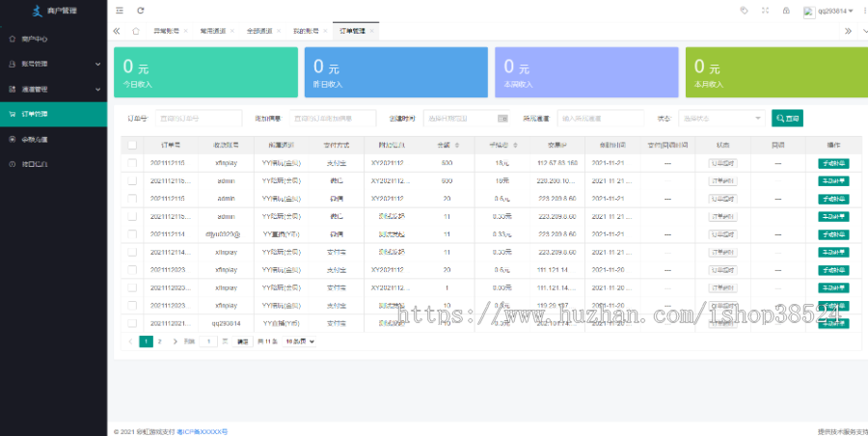Viewport: 868px width, 436px height.
Task: Open the tag note icon in header
Action: tap(744, 10)
